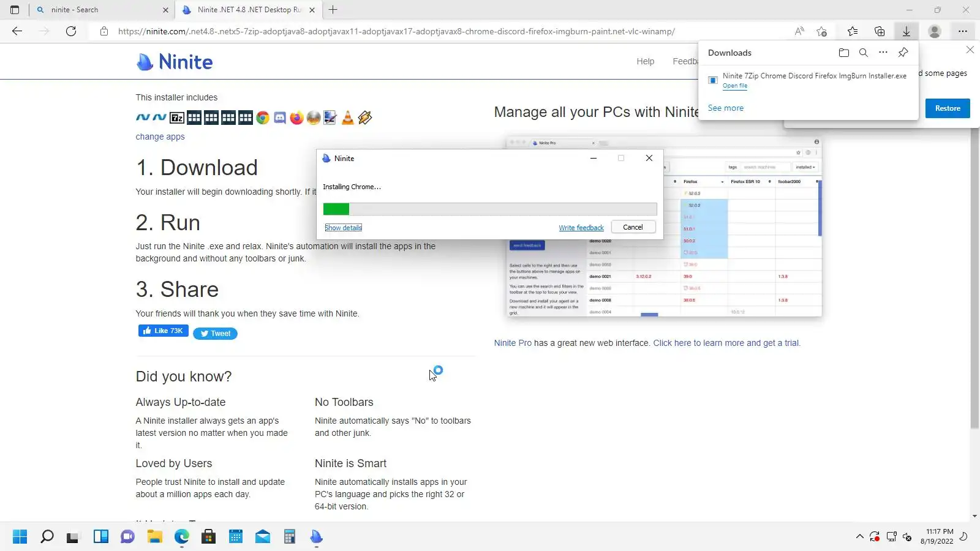Open Calculator from taskbar
The height and width of the screenshot is (551, 980).
289,537
